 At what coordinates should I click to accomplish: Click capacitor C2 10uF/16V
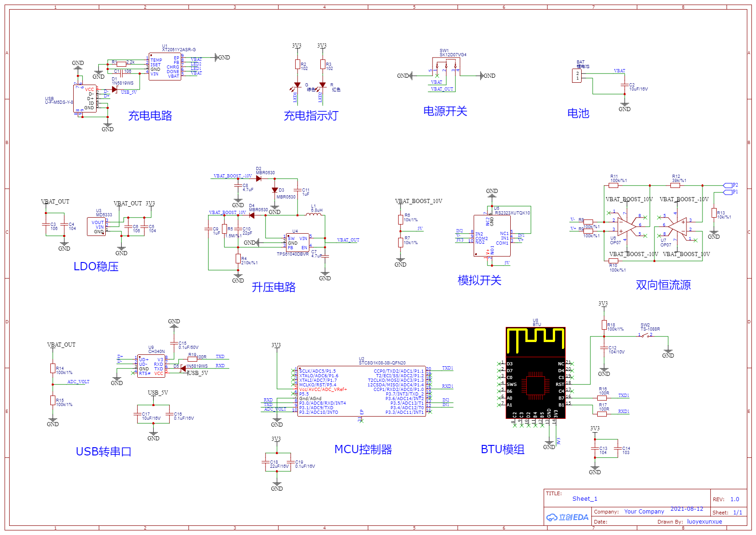click(x=624, y=86)
